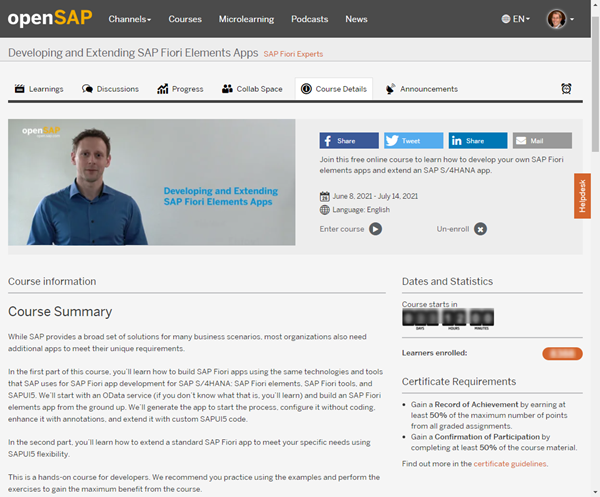The image size is (600, 497).
Task: Click the orange Helpdesk side button
Action: tap(582, 196)
